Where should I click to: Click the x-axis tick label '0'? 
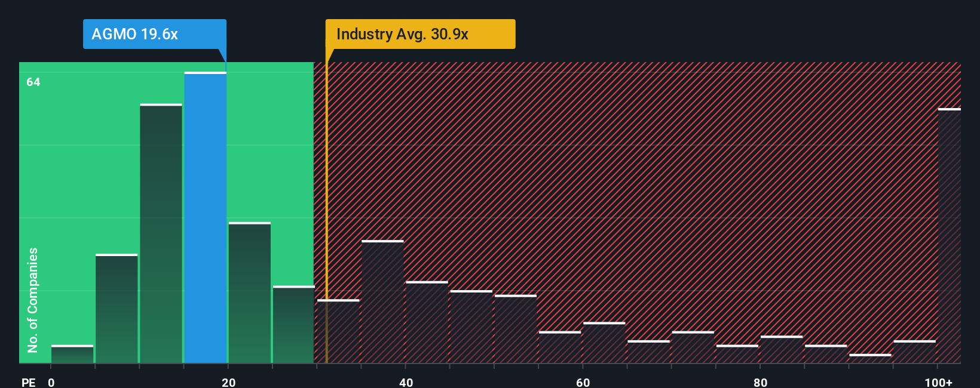point(51,382)
